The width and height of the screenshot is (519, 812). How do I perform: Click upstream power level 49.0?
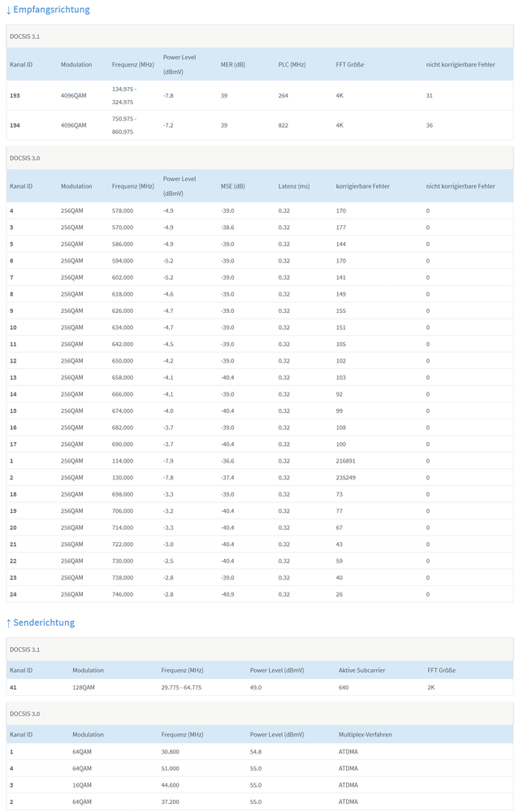[x=256, y=688]
